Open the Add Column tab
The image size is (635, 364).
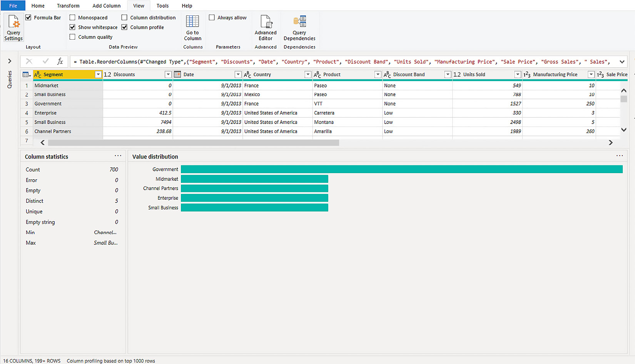pos(106,6)
